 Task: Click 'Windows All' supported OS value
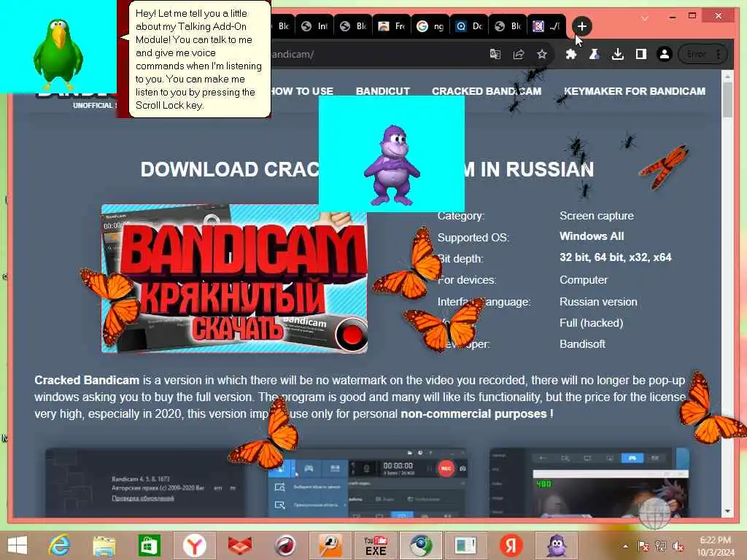[x=592, y=236]
